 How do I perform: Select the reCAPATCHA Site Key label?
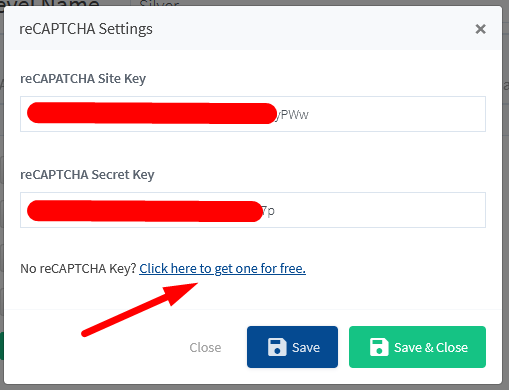83,79
